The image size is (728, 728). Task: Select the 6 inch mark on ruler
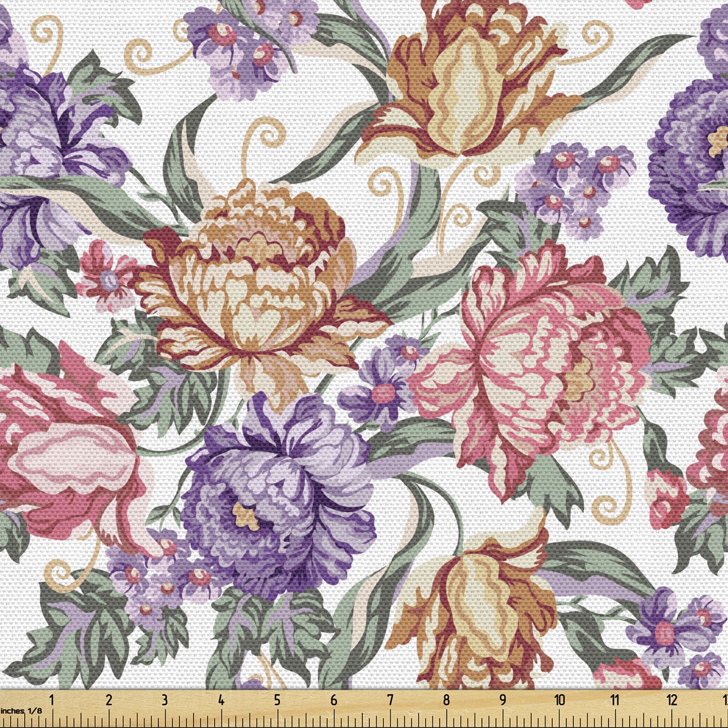pos(333,700)
